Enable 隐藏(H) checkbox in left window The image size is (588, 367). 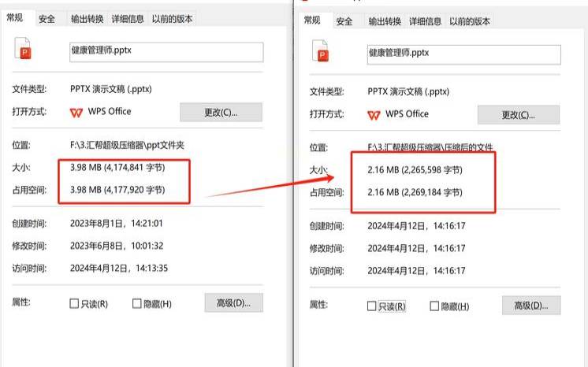coord(137,303)
